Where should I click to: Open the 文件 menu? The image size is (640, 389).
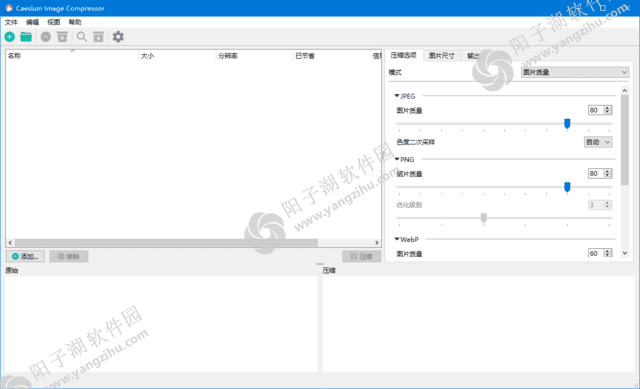(x=11, y=22)
